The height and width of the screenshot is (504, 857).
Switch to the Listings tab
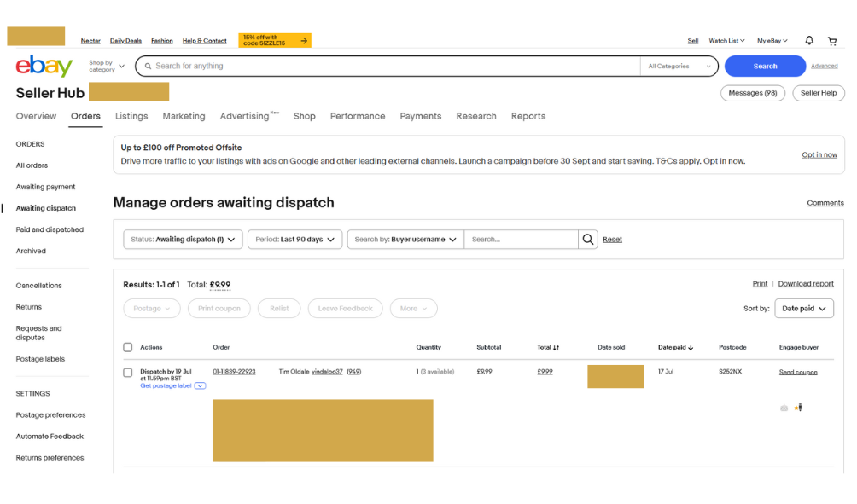pos(131,116)
